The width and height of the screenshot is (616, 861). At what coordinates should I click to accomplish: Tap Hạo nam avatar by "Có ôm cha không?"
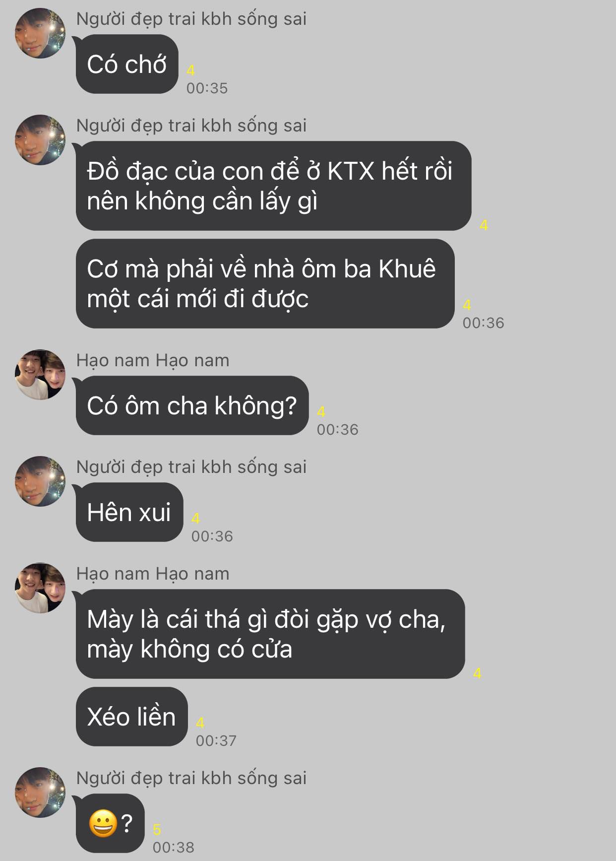tap(40, 375)
